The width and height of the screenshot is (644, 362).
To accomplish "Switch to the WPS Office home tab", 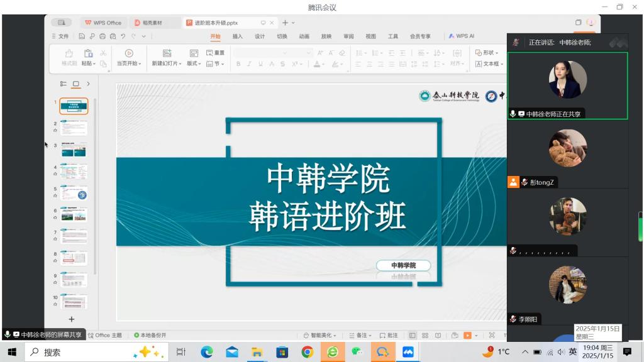I will 103,23.
